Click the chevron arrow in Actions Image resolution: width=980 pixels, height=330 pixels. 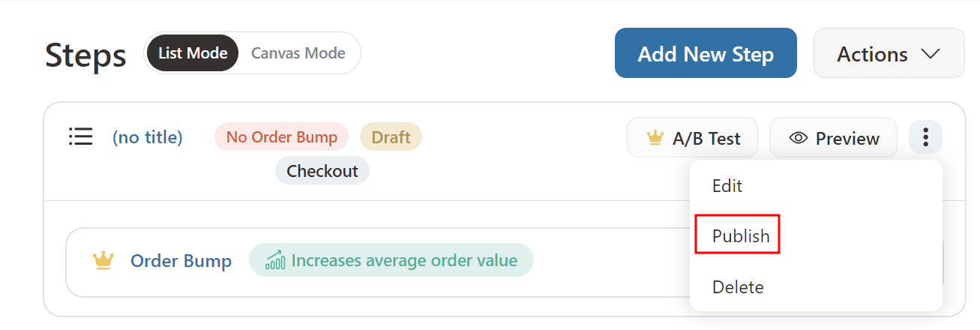[x=931, y=54]
